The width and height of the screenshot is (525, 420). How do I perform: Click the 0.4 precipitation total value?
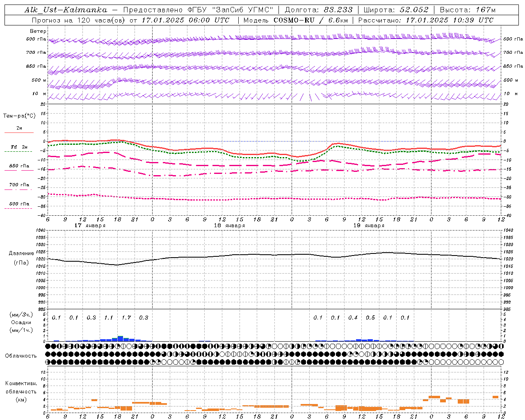pos(353,317)
